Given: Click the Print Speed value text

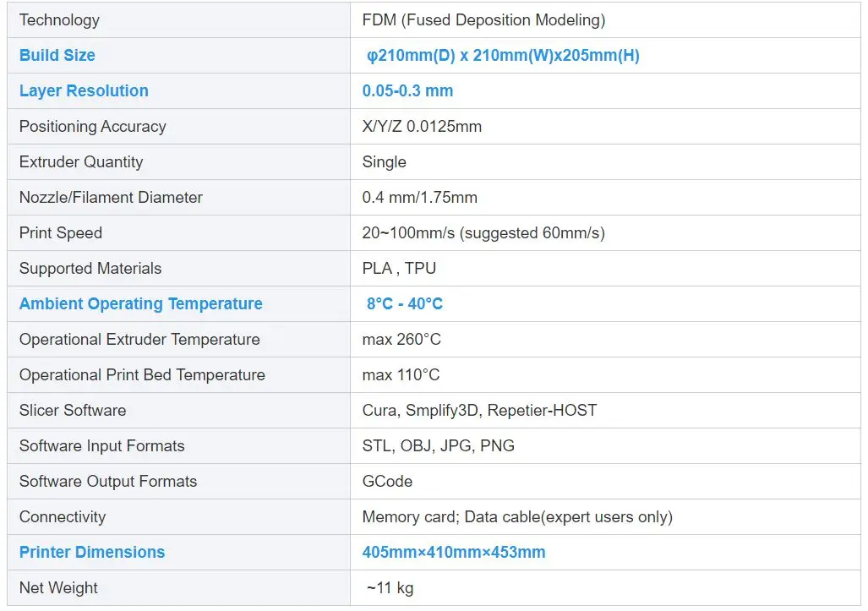Looking at the screenshot, I should (x=483, y=233).
